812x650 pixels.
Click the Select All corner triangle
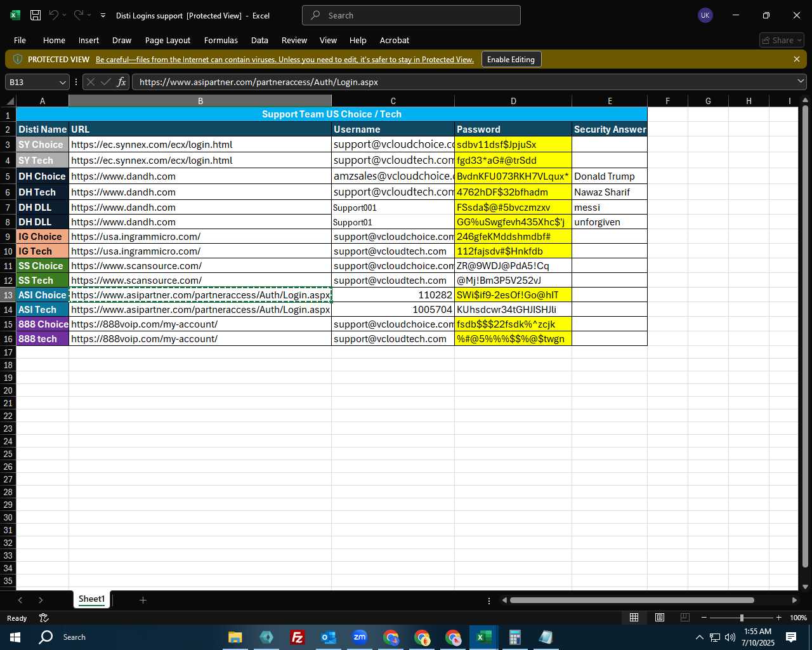10,101
